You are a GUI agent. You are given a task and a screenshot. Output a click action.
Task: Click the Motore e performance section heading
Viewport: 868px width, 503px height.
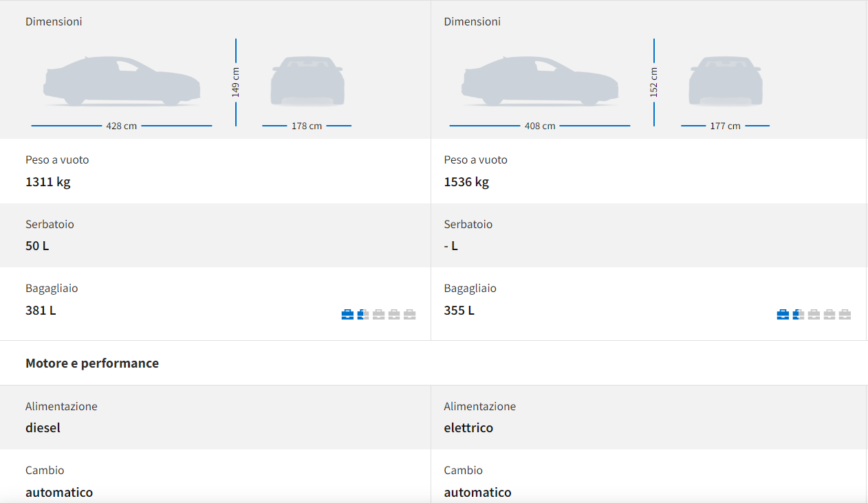[92, 363]
